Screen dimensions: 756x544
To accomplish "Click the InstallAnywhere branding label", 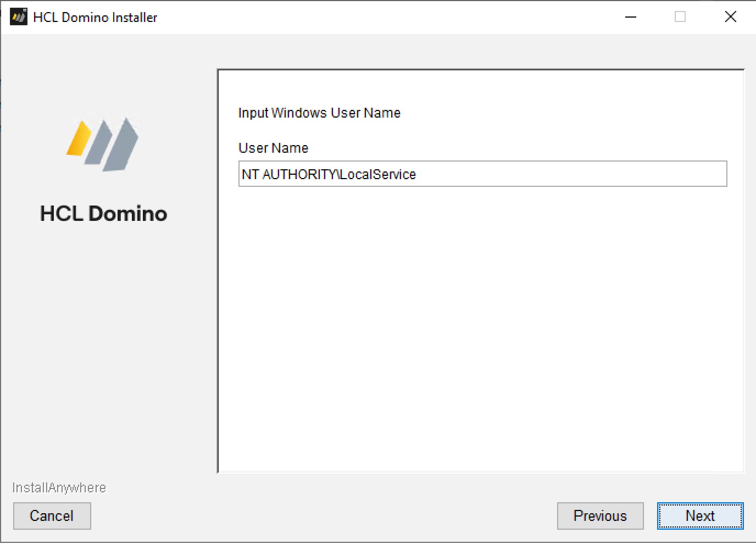I will 59,487.
